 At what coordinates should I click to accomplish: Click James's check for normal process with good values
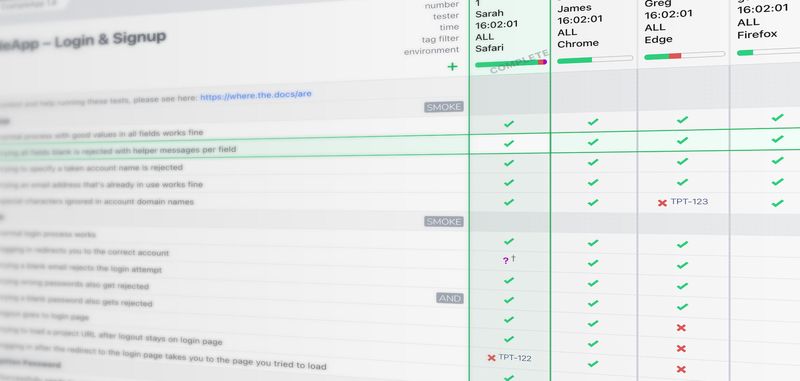tap(592, 122)
